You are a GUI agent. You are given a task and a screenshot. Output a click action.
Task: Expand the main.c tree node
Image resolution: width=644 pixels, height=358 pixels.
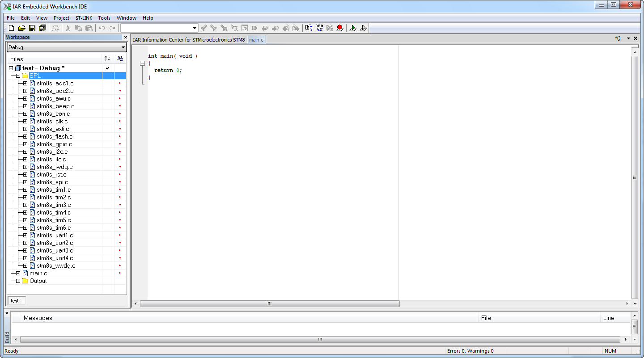point(18,274)
